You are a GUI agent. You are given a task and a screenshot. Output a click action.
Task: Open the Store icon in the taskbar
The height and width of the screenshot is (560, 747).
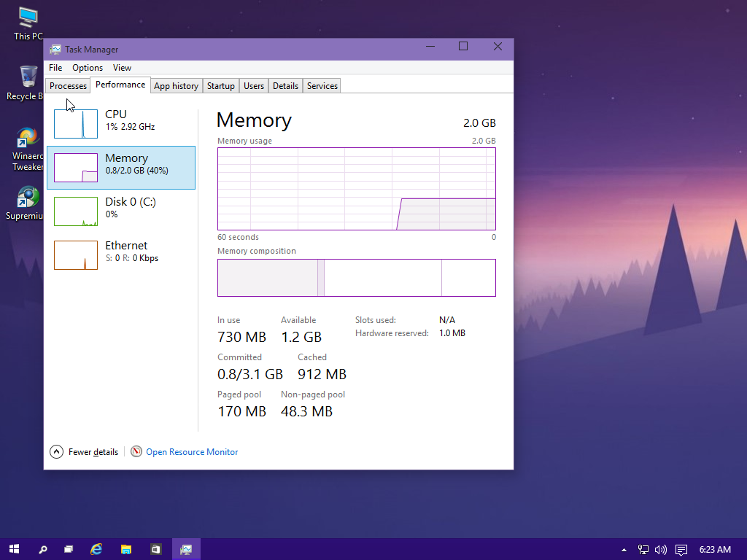(155, 549)
